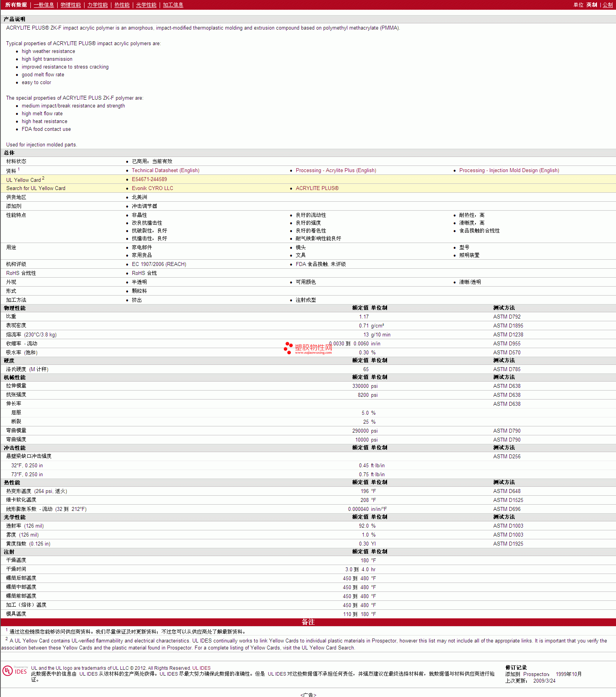This screenshot has height=697, width=616.
Task: Go to the 力学性能 tab
Action: coord(97,5)
